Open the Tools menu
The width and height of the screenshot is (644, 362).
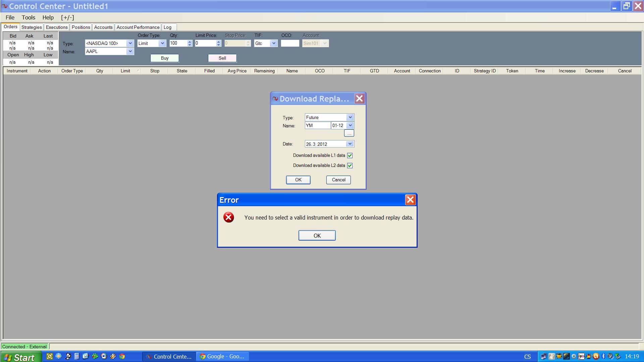pyautogui.click(x=29, y=17)
